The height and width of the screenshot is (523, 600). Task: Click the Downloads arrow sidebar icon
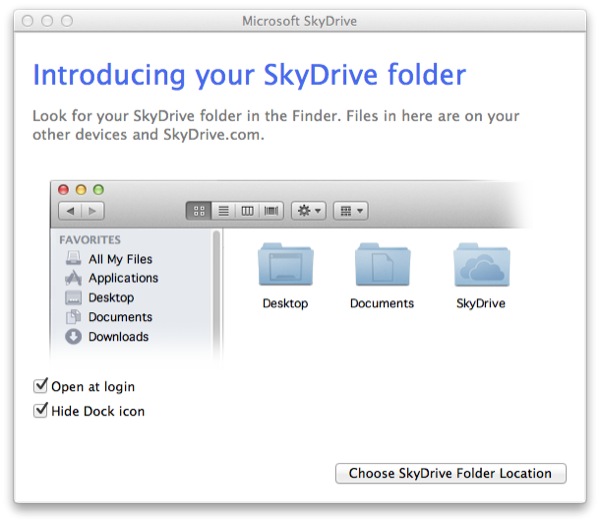[x=73, y=337]
